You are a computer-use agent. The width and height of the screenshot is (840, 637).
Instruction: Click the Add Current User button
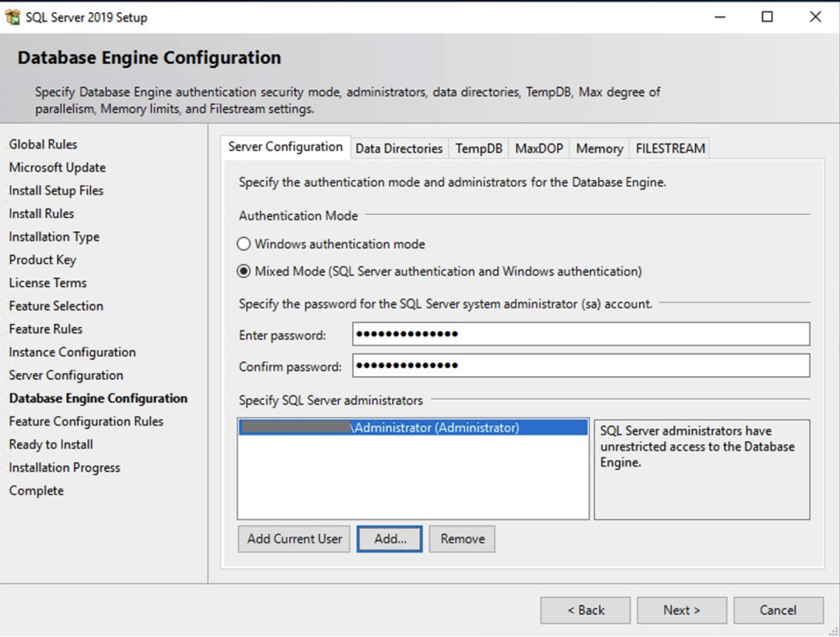click(294, 539)
